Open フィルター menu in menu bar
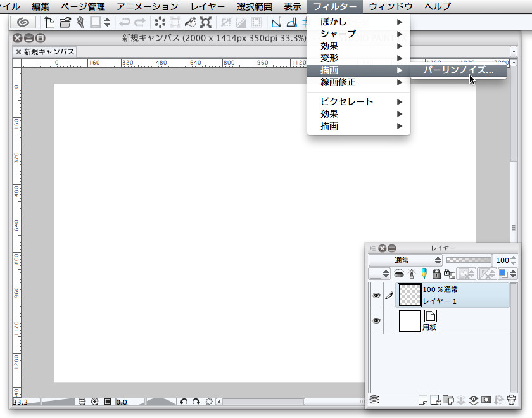The width and height of the screenshot is (532, 418). point(335,6)
